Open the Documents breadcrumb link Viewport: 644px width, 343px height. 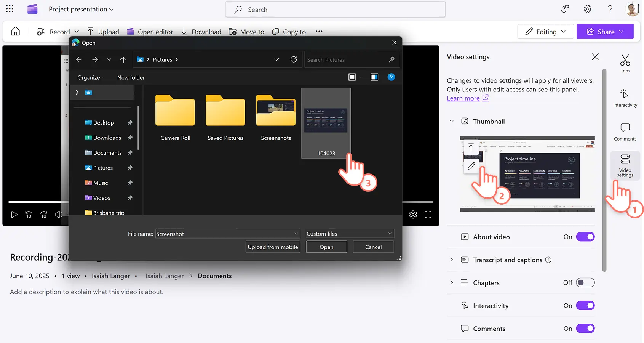coord(215,276)
